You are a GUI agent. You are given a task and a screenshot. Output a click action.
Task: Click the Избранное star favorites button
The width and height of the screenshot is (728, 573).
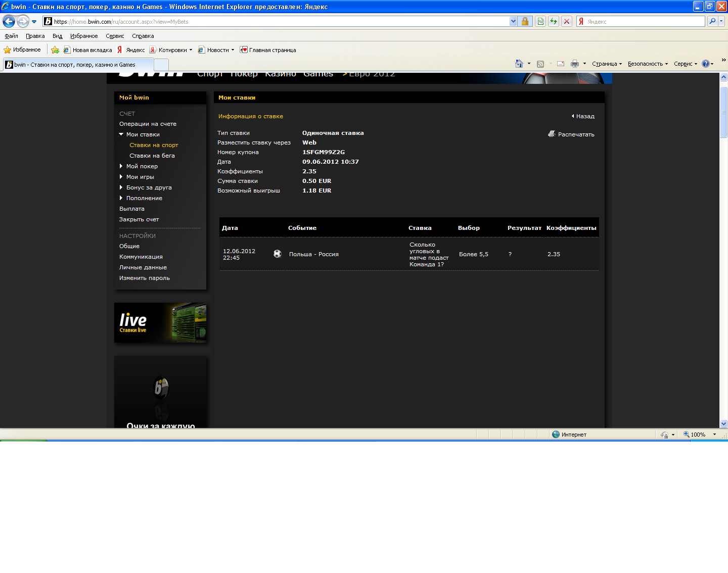[x=22, y=50]
